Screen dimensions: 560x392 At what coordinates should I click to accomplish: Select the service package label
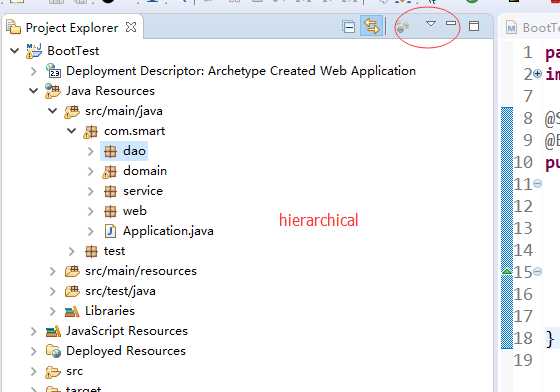pyautogui.click(x=143, y=191)
